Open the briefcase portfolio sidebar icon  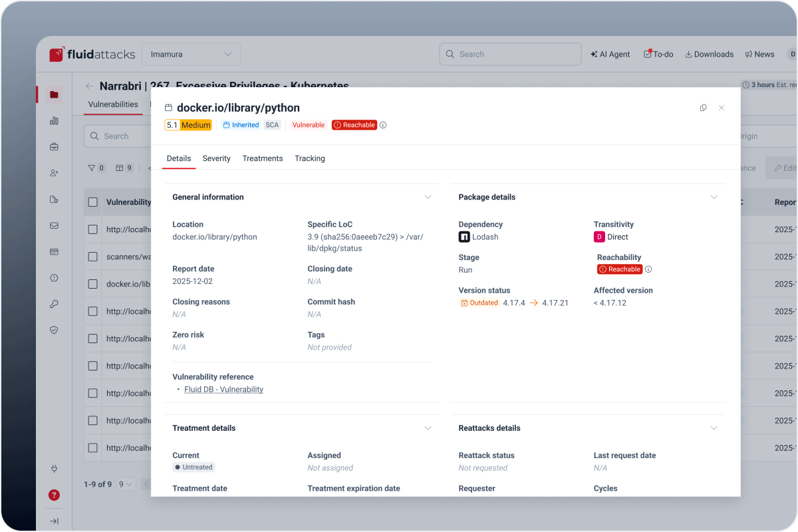54,147
